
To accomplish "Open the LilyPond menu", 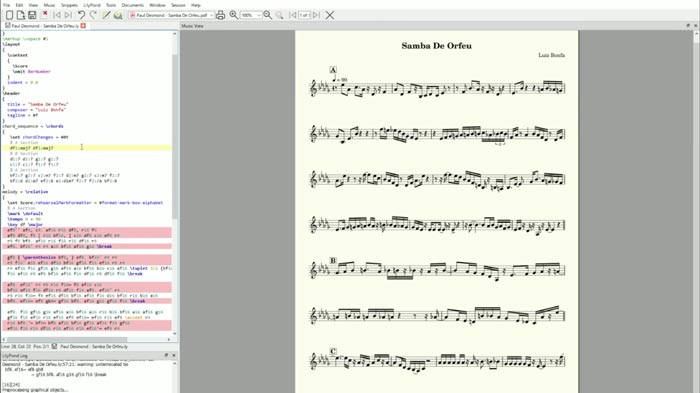I will pos(92,5).
